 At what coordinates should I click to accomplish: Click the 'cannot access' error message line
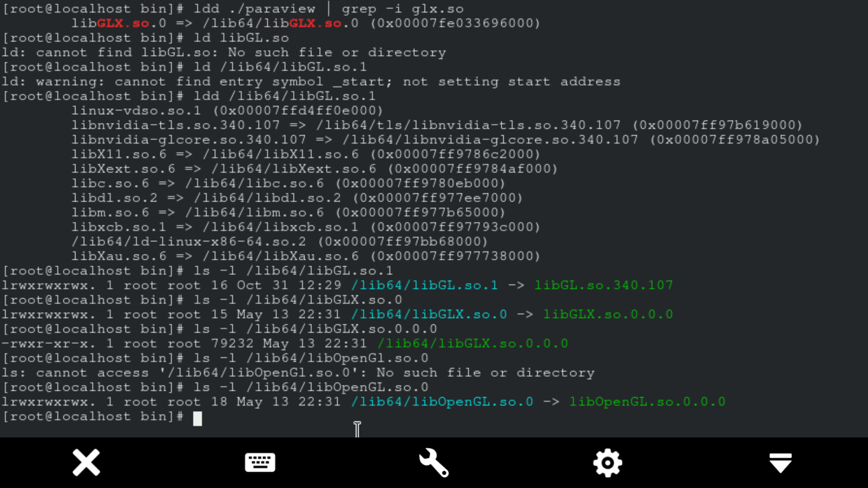coord(298,373)
